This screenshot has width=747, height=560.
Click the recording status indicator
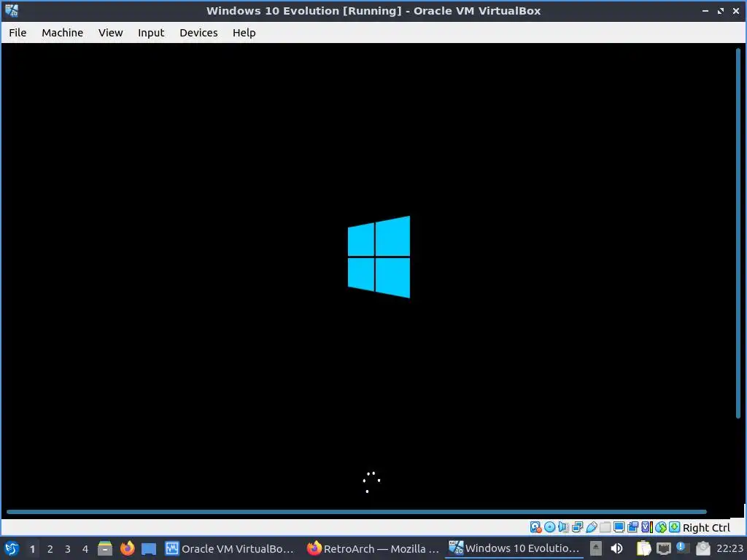[632, 527]
